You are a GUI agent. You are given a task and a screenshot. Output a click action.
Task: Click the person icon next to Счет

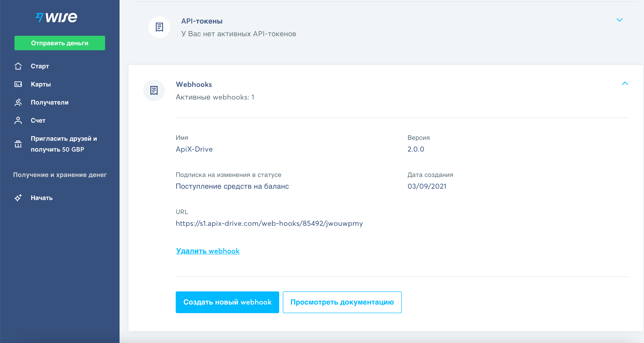tap(18, 120)
